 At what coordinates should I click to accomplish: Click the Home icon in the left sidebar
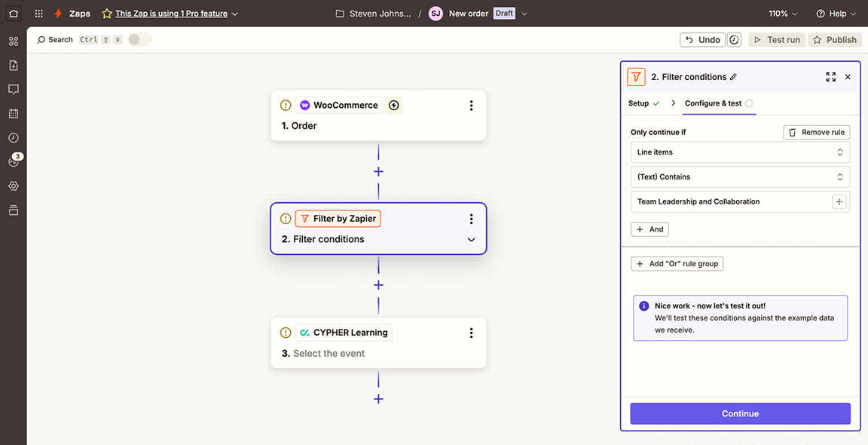coord(12,12)
